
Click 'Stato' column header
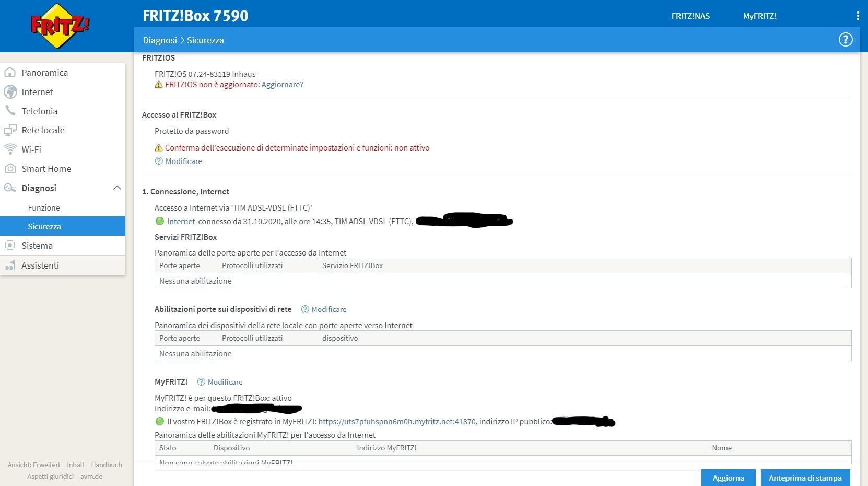pyautogui.click(x=168, y=448)
